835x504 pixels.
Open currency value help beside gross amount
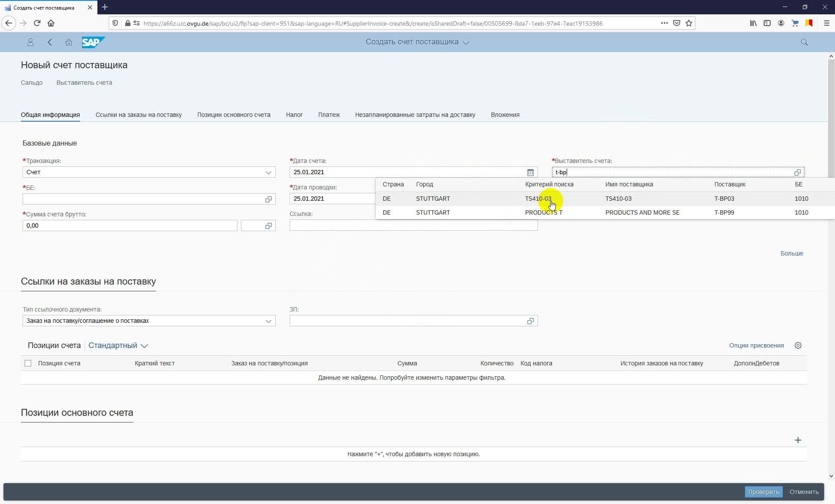pyautogui.click(x=268, y=226)
